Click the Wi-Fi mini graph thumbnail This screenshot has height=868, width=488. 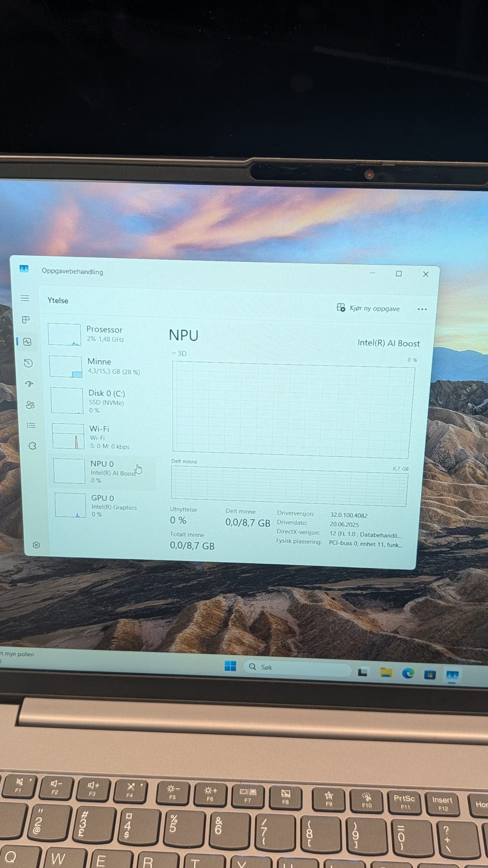pyautogui.click(x=68, y=436)
